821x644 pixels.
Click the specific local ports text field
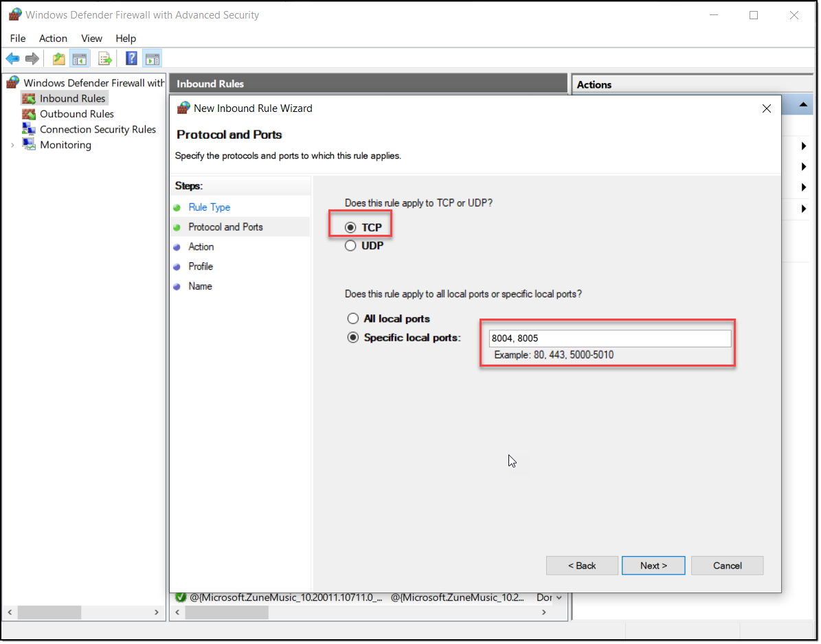coord(609,338)
